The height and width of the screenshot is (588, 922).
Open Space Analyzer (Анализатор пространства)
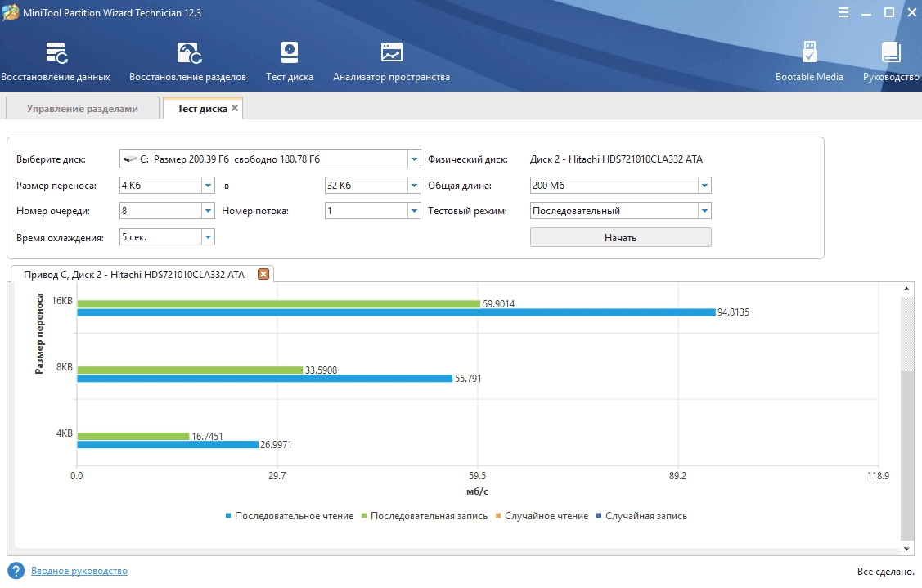click(x=391, y=61)
